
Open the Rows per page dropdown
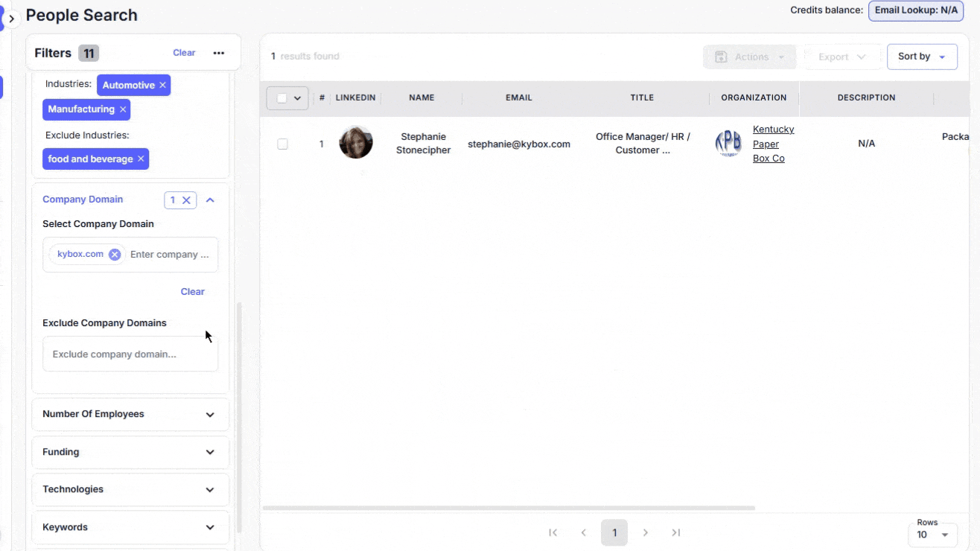(933, 535)
